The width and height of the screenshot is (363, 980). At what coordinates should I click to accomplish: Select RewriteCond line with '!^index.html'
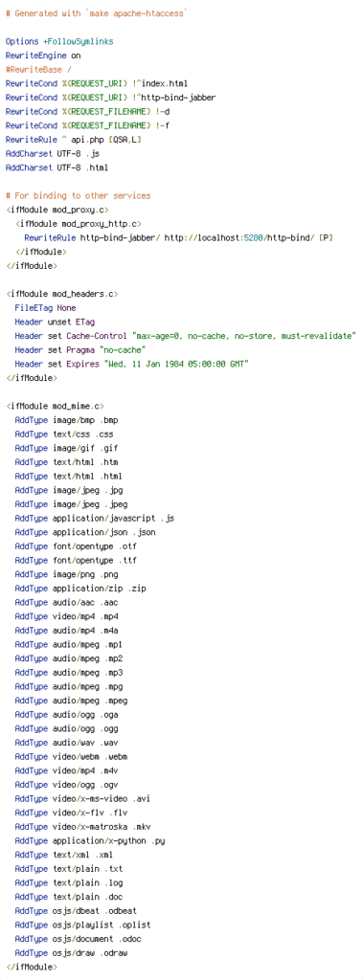pos(97,83)
